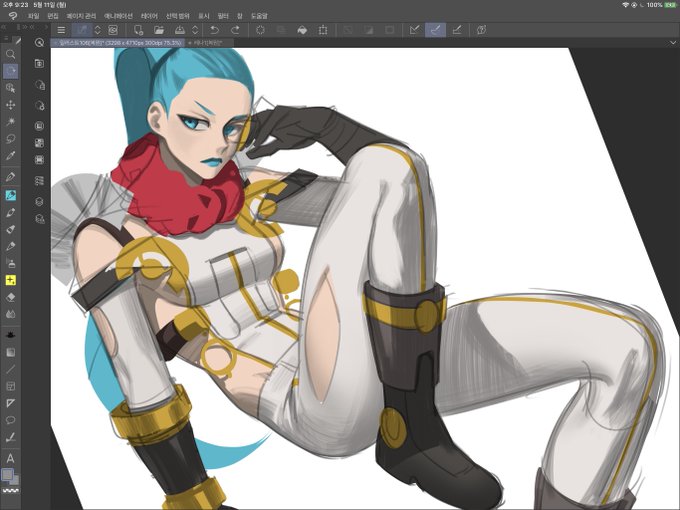The height and width of the screenshot is (510, 680).
Task: Open CLIP STUDIO swirl icon in command bar
Action: [113, 30]
